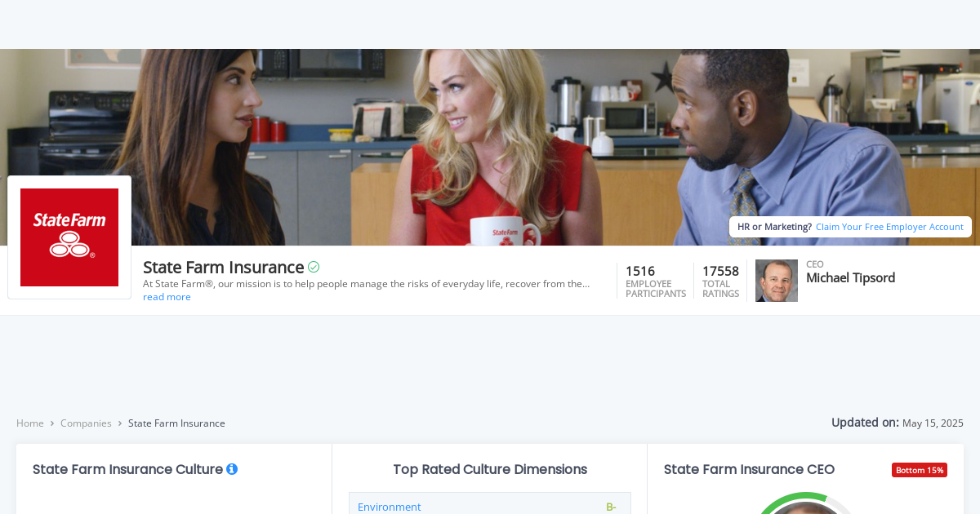Click the '1516' employee participants count
This screenshot has height=514, width=980.
640,271
